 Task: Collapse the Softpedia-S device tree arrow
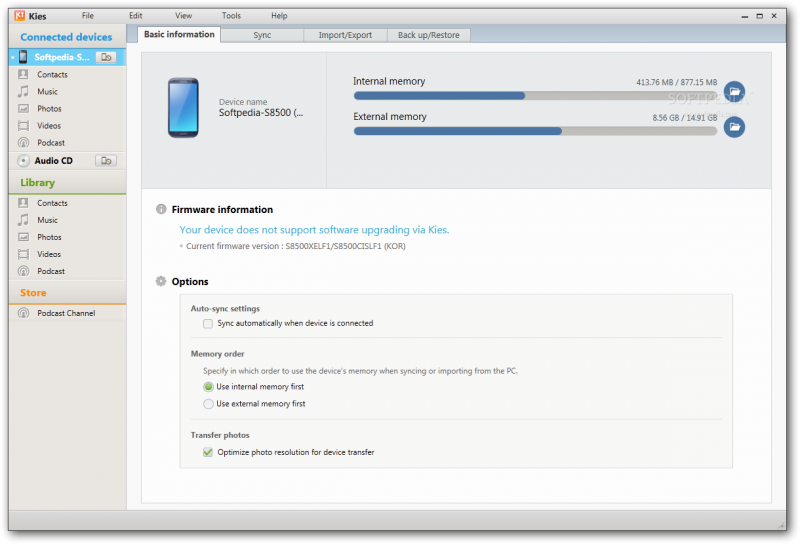point(13,58)
